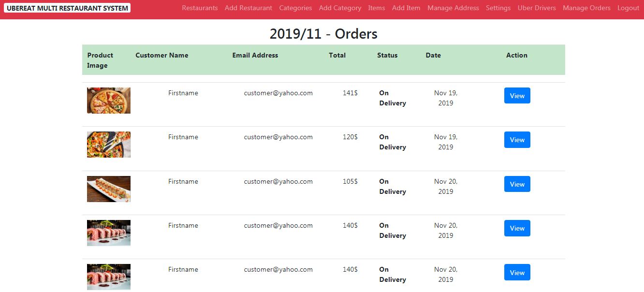Go to Uber Drivers page
The width and height of the screenshot is (644, 292).
click(537, 8)
